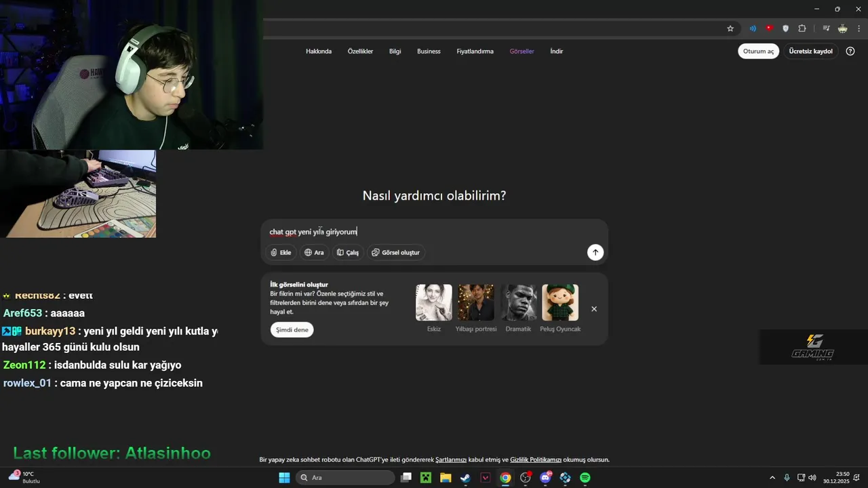The height and width of the screenshot is (488, 868).
Task: Open Spotify from the taskbar
Action: [585, 478]
